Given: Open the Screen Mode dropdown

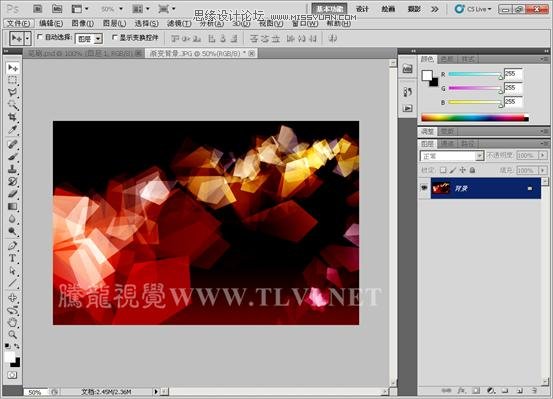Looking at the screenshot, I should click(167, 9).
